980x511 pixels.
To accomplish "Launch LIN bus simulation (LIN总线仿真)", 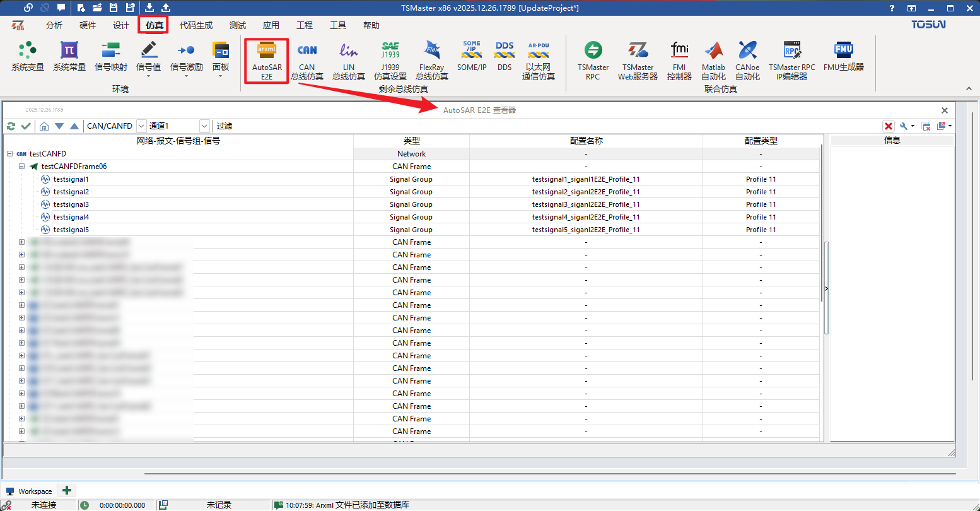I will pos(348,61).
